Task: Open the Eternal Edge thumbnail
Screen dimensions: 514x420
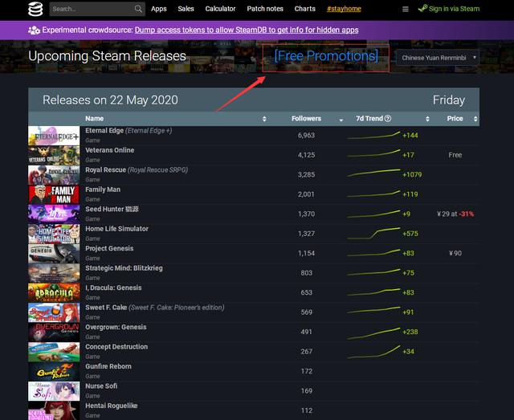Action: coord(54,136)
